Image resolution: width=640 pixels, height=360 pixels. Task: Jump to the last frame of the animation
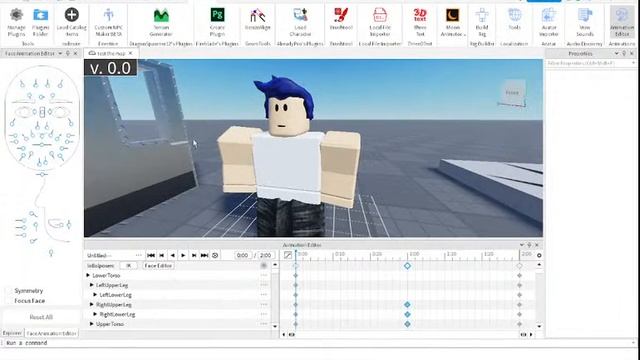(x=204, y=255)
